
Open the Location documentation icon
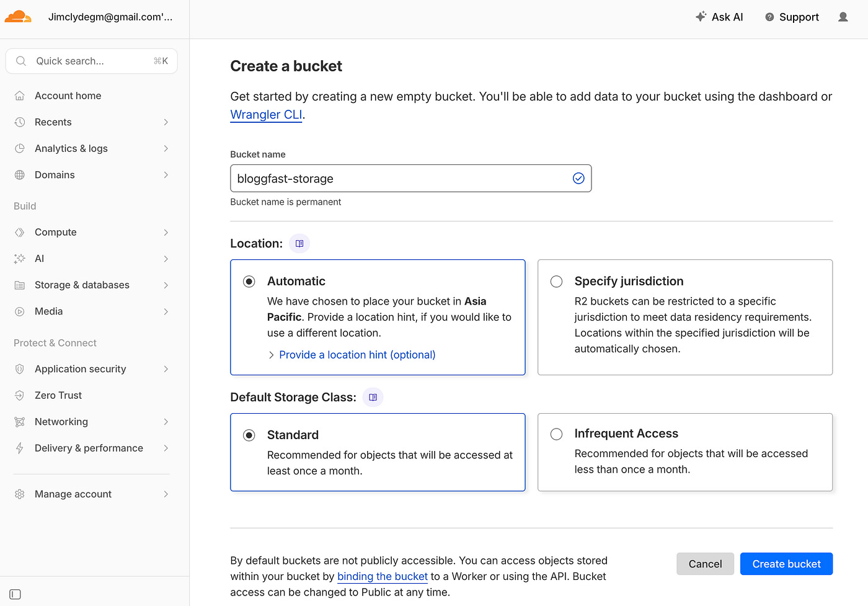(299, 243)
